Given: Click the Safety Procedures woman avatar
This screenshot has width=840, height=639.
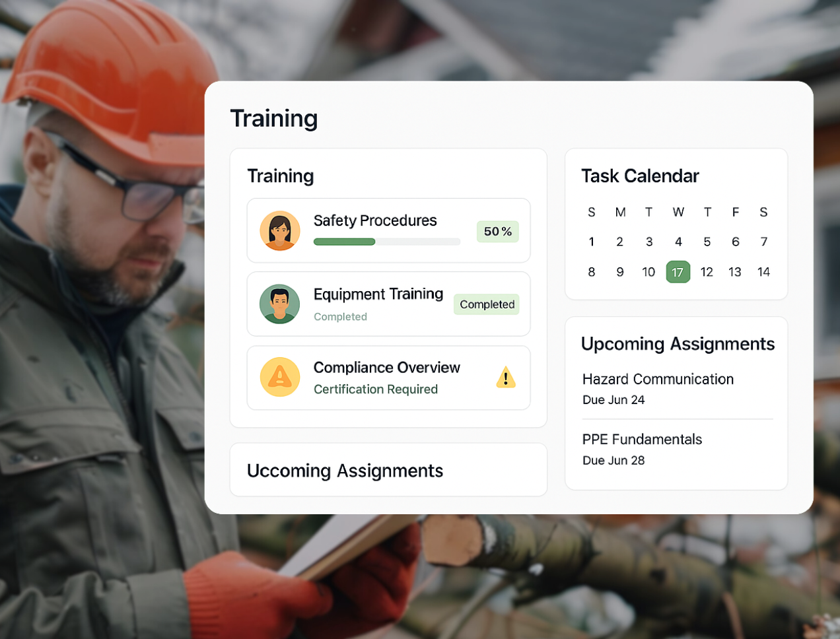Looking at the screenshot, I should coord(280,231).
